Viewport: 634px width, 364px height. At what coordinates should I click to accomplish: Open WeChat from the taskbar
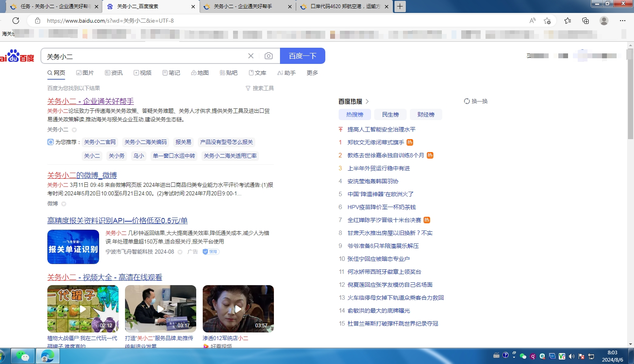(23, 356)
